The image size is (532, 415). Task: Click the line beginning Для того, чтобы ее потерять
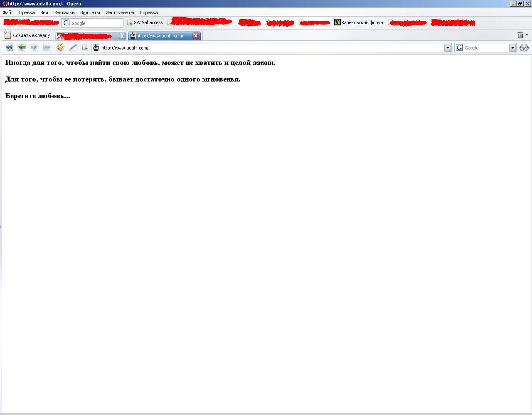(x=123, y=79)
